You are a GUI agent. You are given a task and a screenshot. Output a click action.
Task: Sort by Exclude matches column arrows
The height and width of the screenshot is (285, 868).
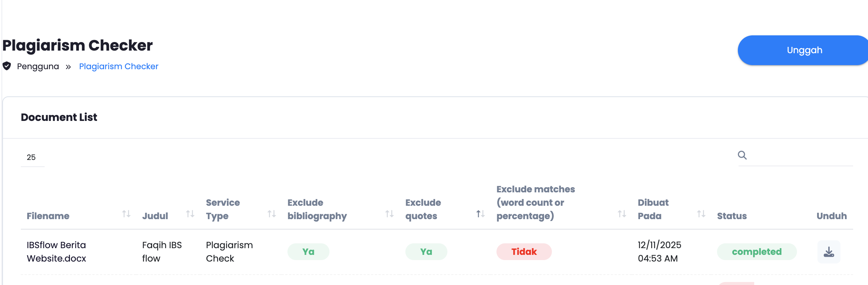click(x=622, y=214)
